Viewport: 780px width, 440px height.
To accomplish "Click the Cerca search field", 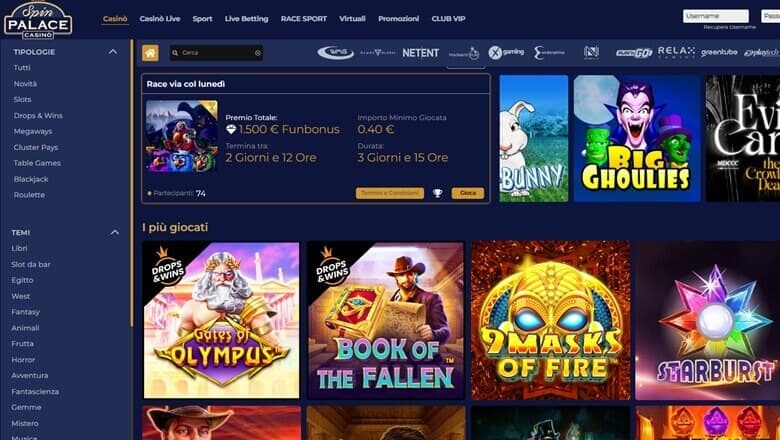I will (216, 53).
